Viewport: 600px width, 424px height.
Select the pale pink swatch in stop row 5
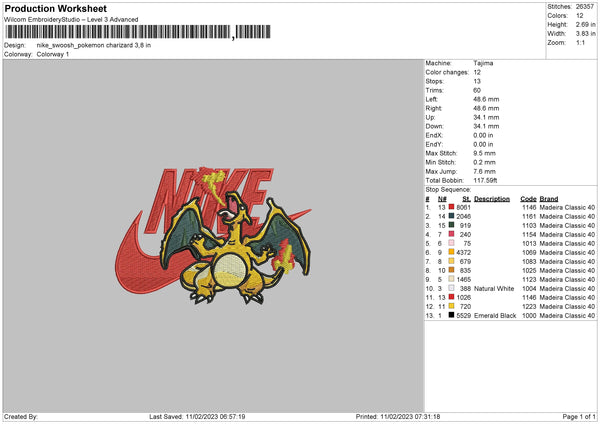point(451,243)
